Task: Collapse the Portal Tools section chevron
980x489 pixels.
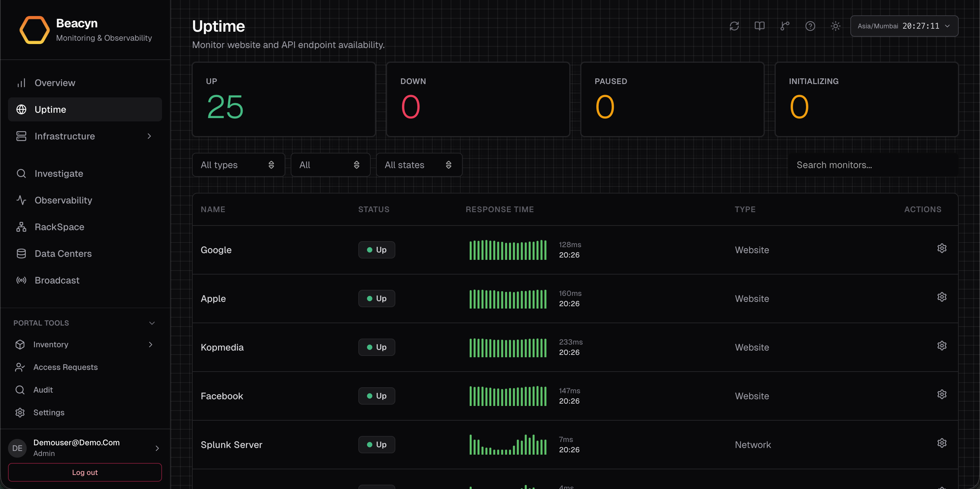Action: [x=152, y=323]
